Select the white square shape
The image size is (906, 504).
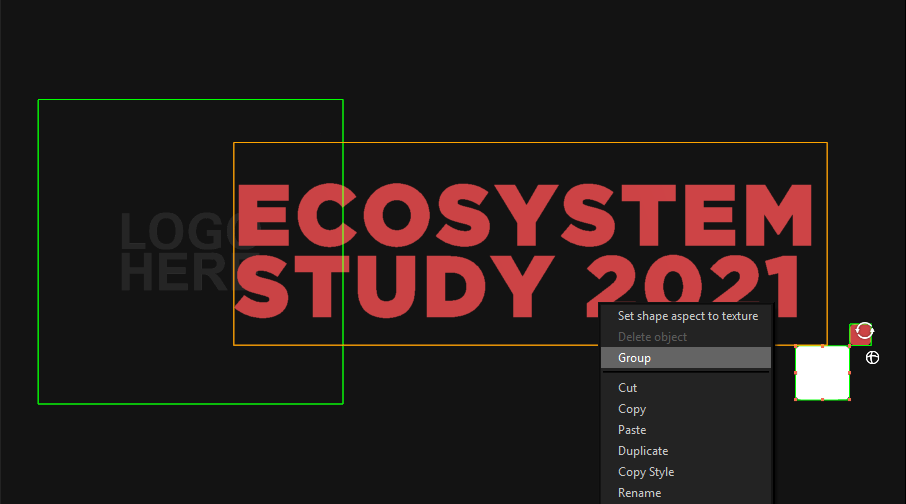point(822,373)
